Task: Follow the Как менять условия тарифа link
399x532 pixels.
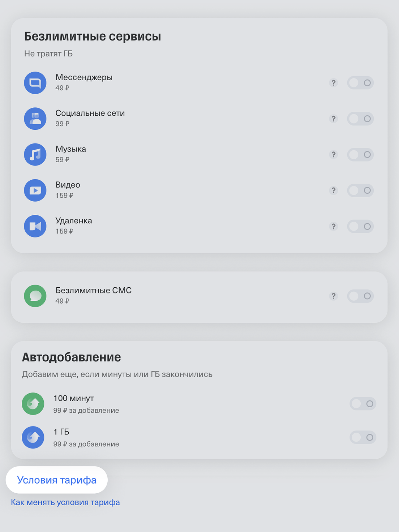Action: pyautogui.click(x=65, y=502)
